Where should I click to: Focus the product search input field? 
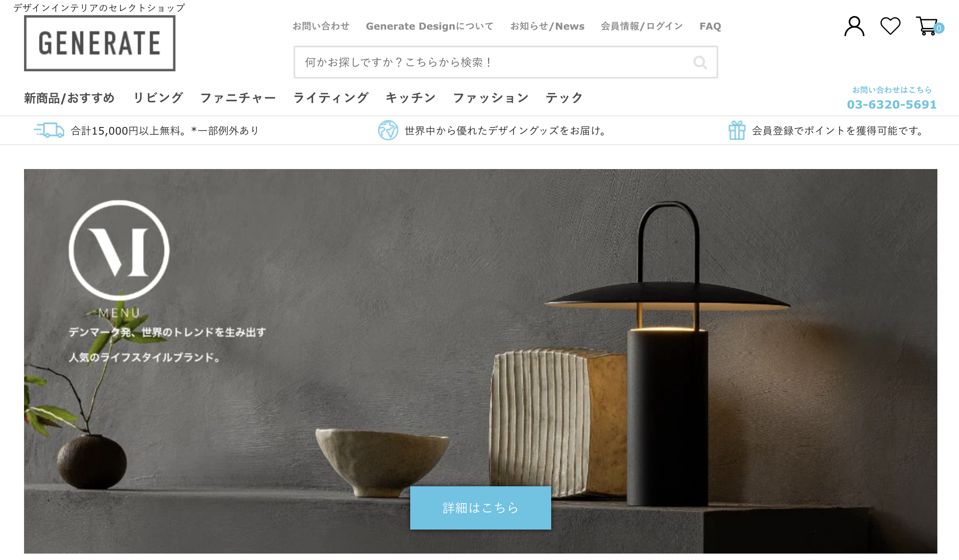[506, 62]
